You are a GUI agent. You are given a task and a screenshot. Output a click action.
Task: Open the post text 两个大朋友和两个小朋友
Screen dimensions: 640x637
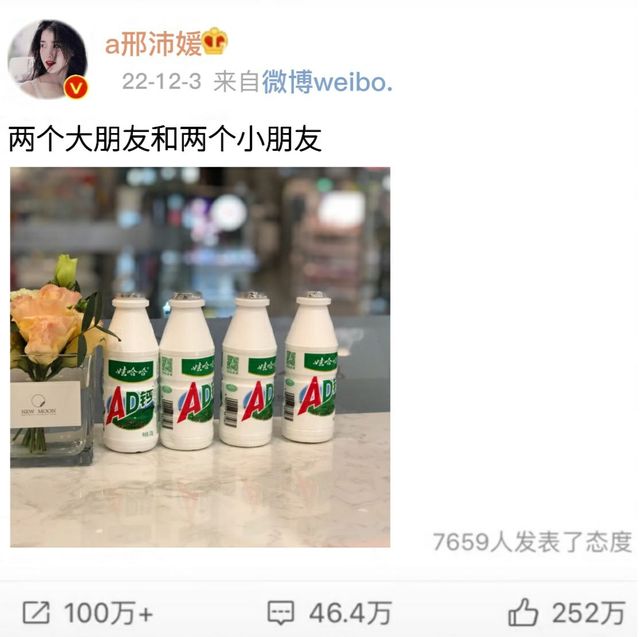[165, 139]
